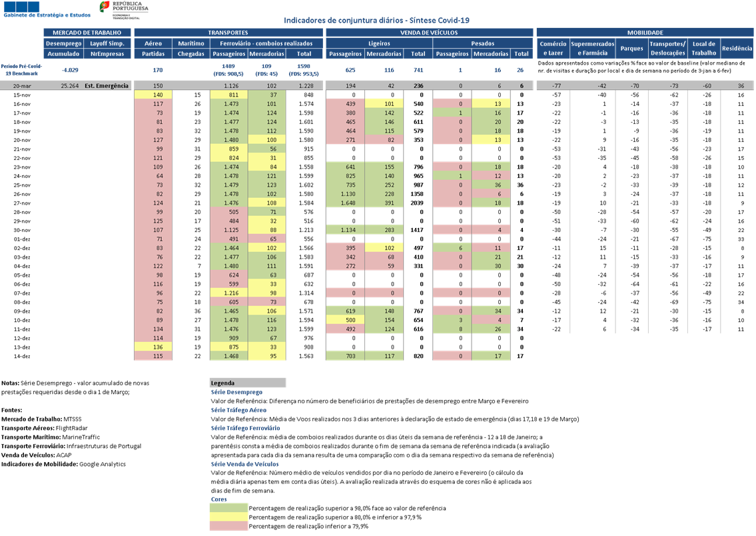Select the green color swatch in legend
Viewport: 756px width, 536px height.
coord(228,507)
